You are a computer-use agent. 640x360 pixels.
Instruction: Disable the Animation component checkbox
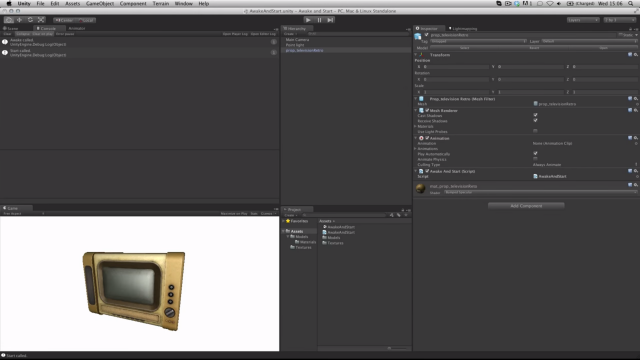[x=427, y=138]
